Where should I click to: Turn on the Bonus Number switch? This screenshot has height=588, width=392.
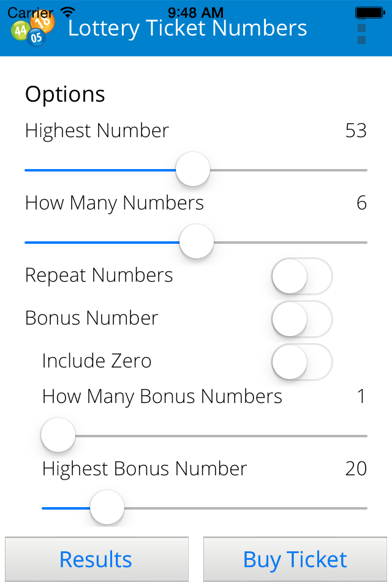point(302,319)
